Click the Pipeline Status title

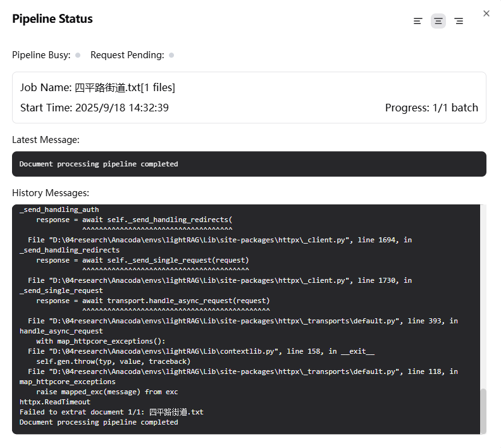tap(53, 19)
